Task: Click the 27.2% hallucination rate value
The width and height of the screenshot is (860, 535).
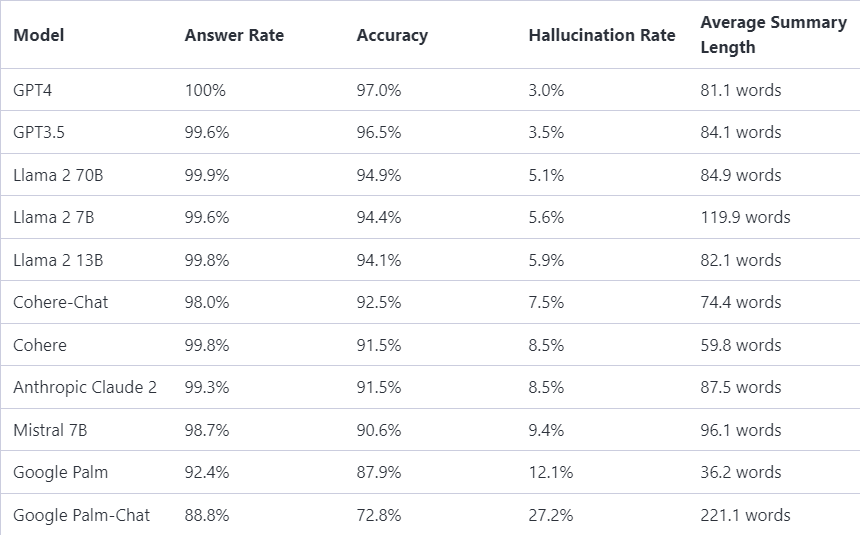Action: click(550, 515)
